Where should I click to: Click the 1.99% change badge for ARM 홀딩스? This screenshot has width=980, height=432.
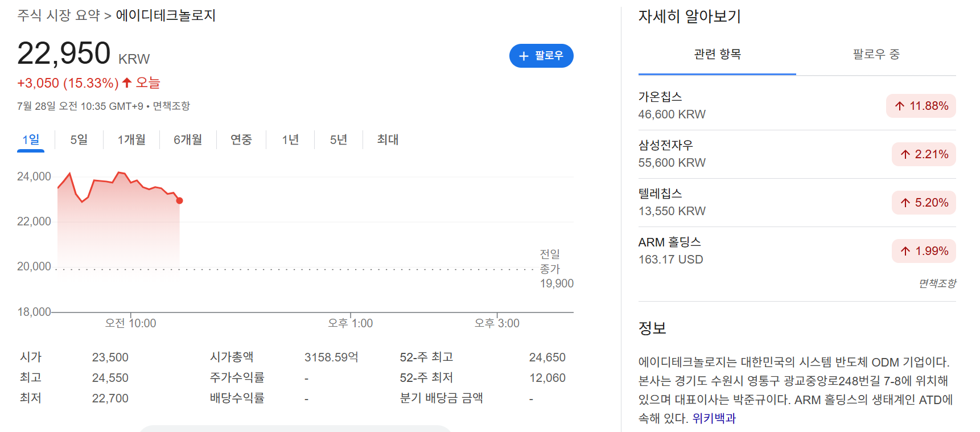[924, 251]
